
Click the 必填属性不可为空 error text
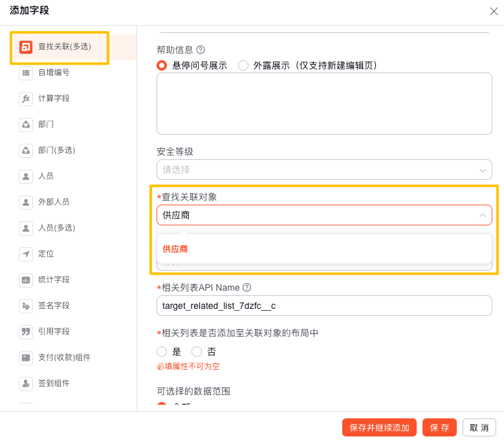(x=188, y=367)
